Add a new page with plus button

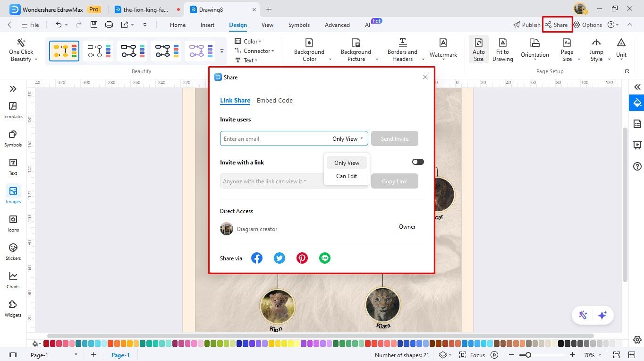93,355
